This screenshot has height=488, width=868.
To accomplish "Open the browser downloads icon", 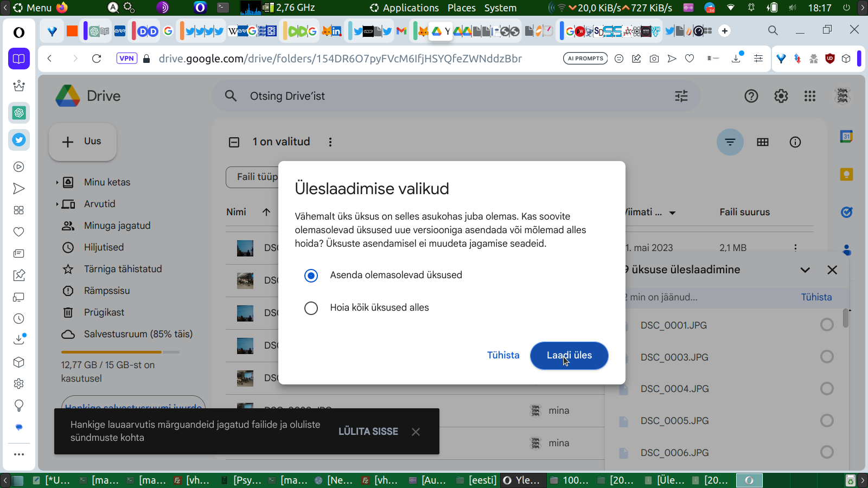I will tap(736, 58).
